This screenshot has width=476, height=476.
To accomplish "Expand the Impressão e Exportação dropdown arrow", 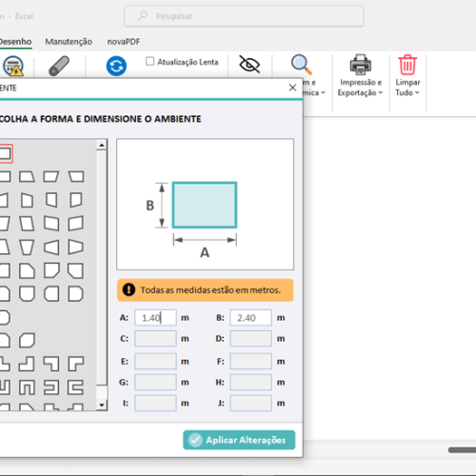I will coord(381,92).
